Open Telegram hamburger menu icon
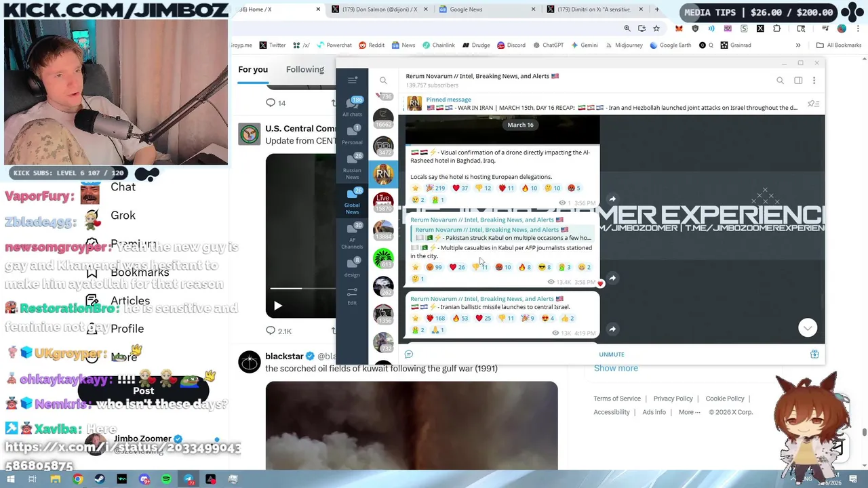This screenshot has height=488, width=868. point(352,80)
